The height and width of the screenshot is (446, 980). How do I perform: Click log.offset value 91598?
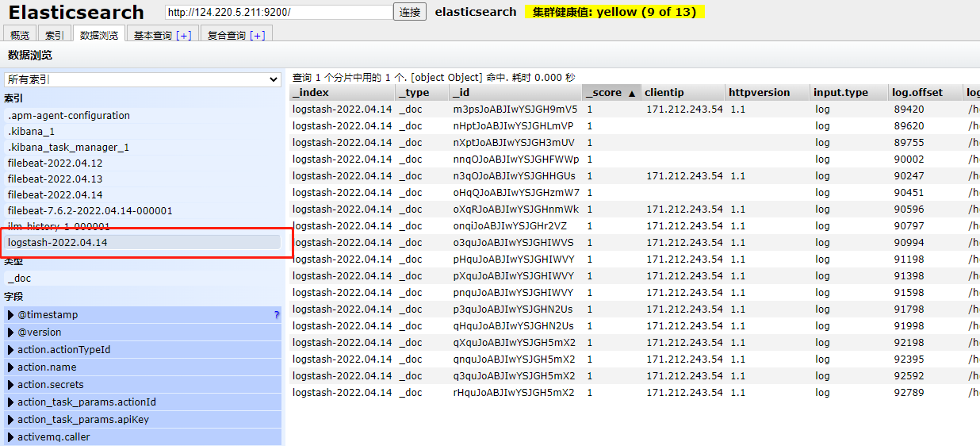909,293
